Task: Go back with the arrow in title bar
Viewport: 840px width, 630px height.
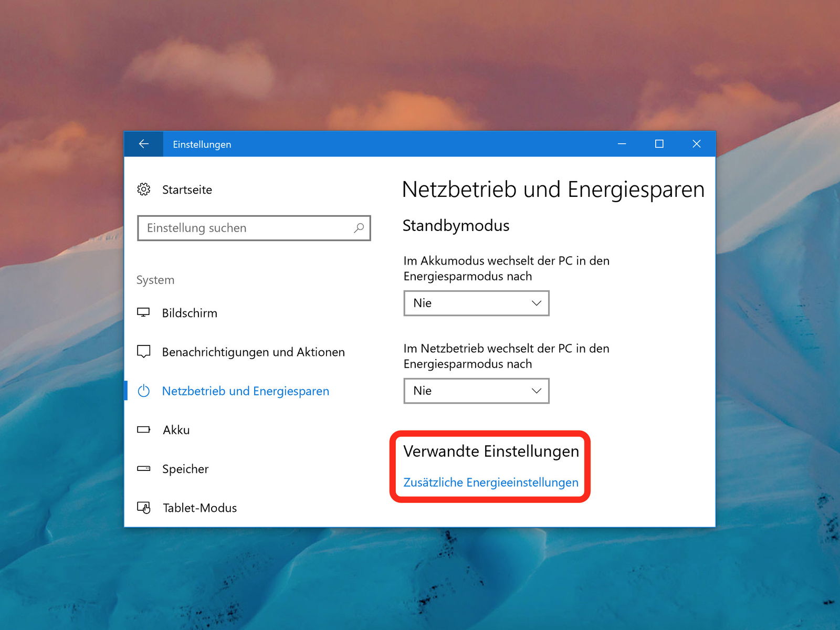Action: pyautogui.click(x=143, y=144)
